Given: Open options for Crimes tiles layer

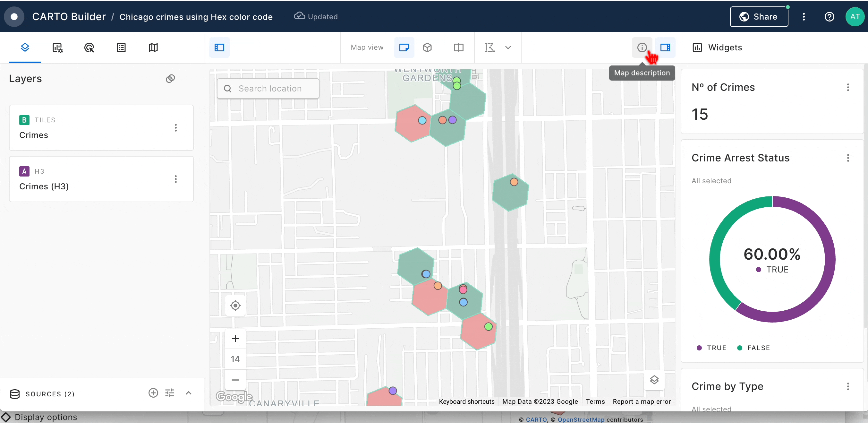Looking at the screenshot, I should pos(175,128).
